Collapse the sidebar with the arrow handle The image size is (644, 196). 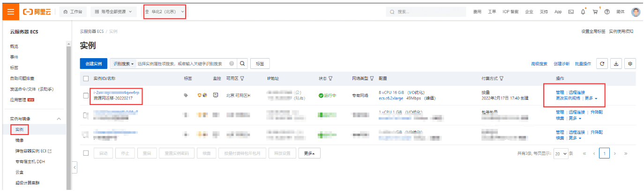point(74,167)
